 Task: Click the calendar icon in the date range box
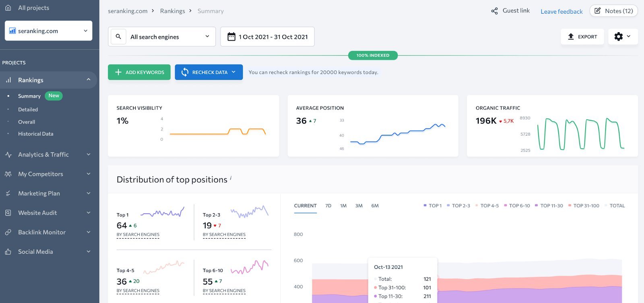pos(231,37)
